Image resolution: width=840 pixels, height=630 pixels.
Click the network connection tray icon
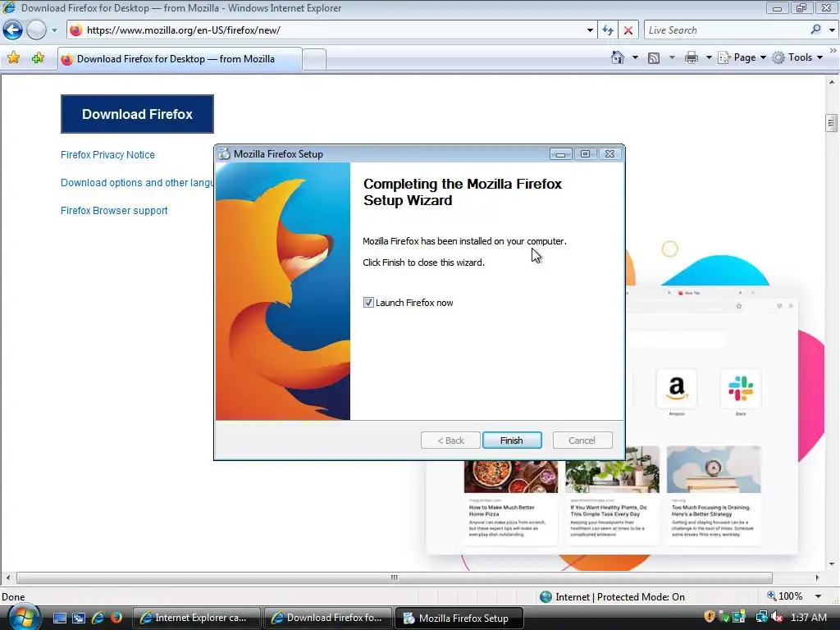tap(761, 617)
